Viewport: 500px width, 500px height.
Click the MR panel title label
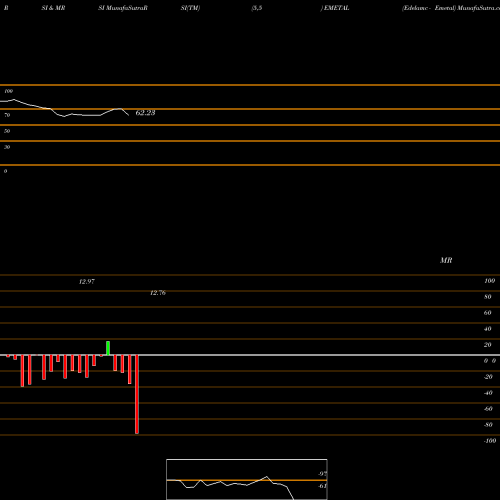click(446, 260)
